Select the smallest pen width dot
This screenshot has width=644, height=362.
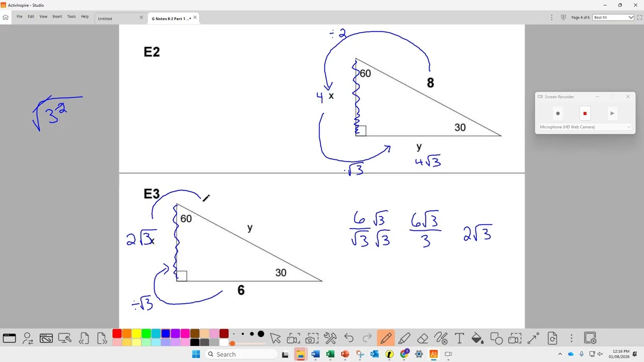pos(233,334)
